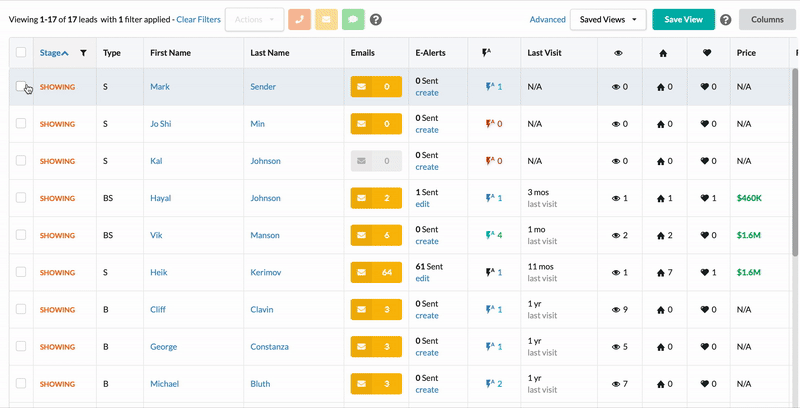
Task: Click the yellow email envelope icon button
Action: [326, 19]
